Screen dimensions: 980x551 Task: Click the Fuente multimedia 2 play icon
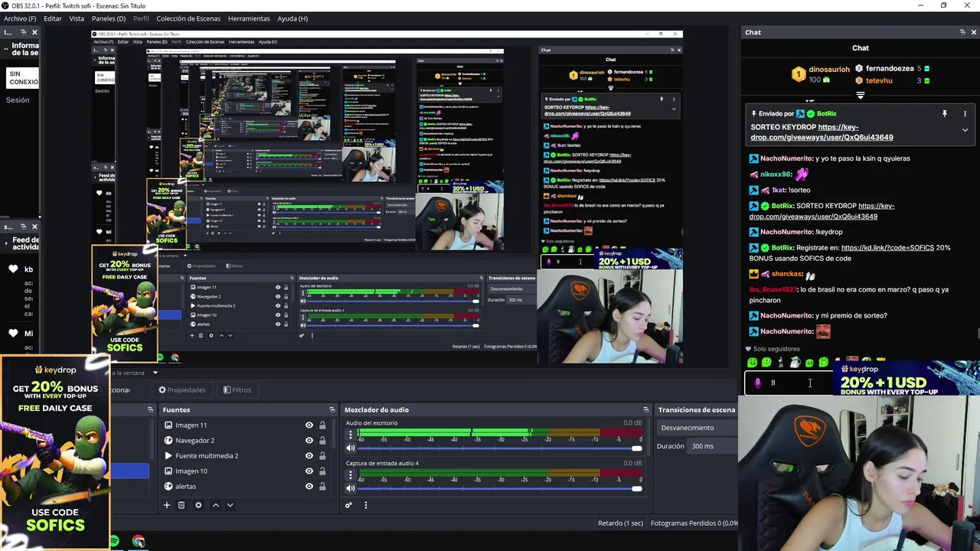pyautogui.click(x=168, y=455)
